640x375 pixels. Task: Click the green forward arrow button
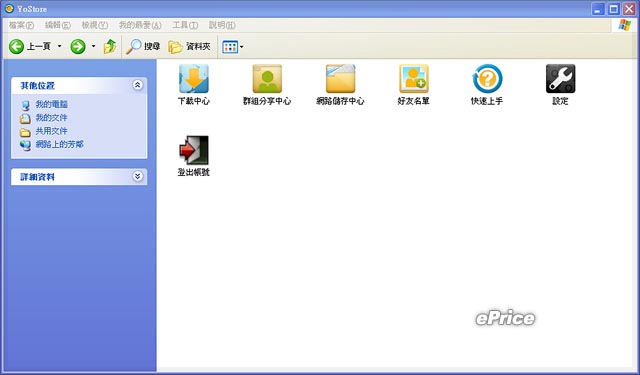(x=78, y=47)
